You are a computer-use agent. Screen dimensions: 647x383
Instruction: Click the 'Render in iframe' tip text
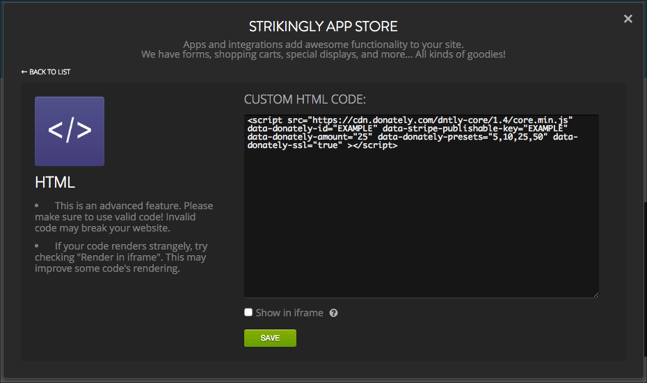(x=121, y=257)
